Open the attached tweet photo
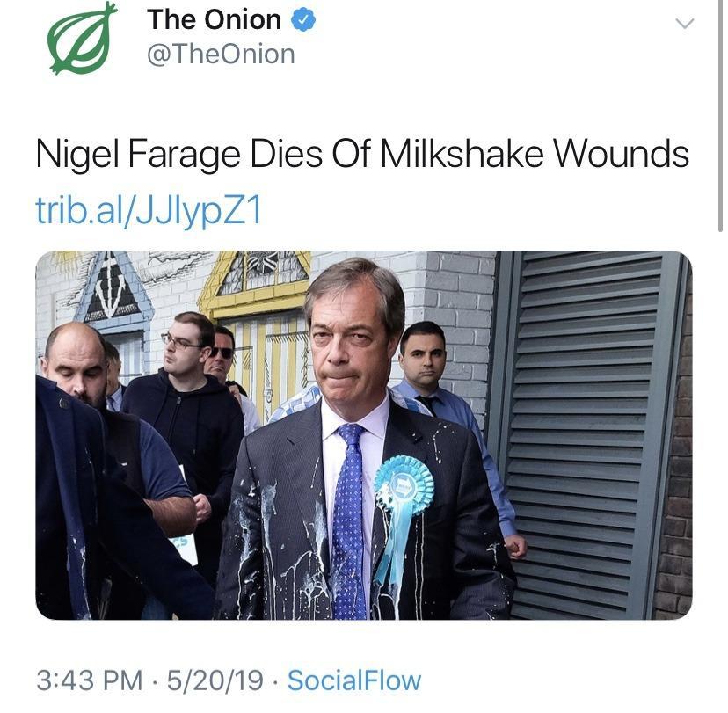The height and width of the screenshot is (713, 728). (x=363, y=435)
